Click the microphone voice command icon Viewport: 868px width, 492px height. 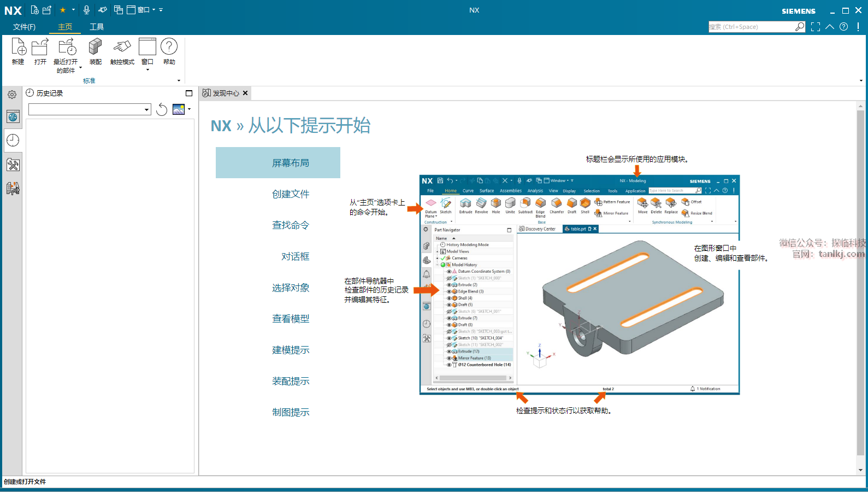click(x=86, y=10)
